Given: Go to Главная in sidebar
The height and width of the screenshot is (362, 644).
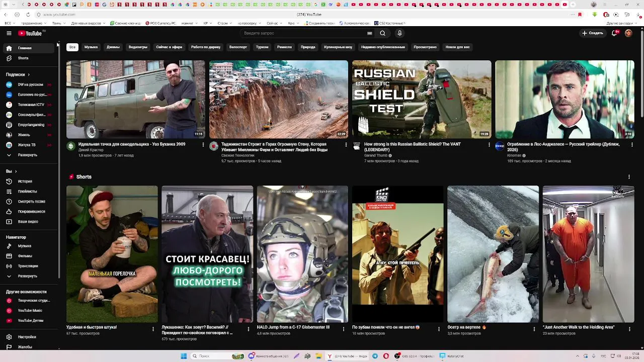Looking at the screenshot, I should pos(29,48).
